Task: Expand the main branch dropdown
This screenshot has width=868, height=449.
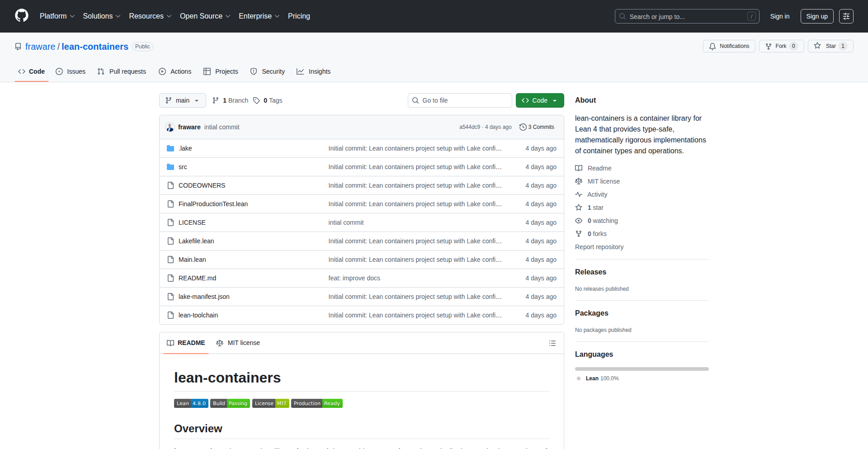Action: (182, 100)
